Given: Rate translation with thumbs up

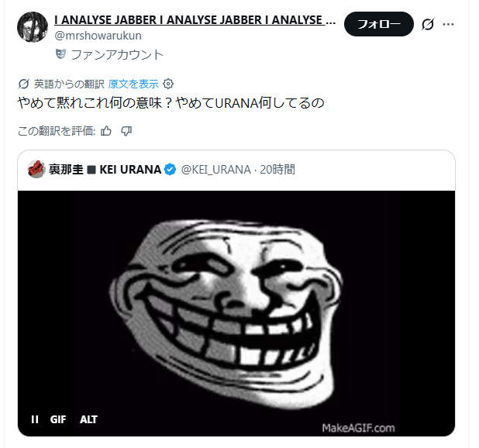Looking at the screenshot, I should click(106, 131).
